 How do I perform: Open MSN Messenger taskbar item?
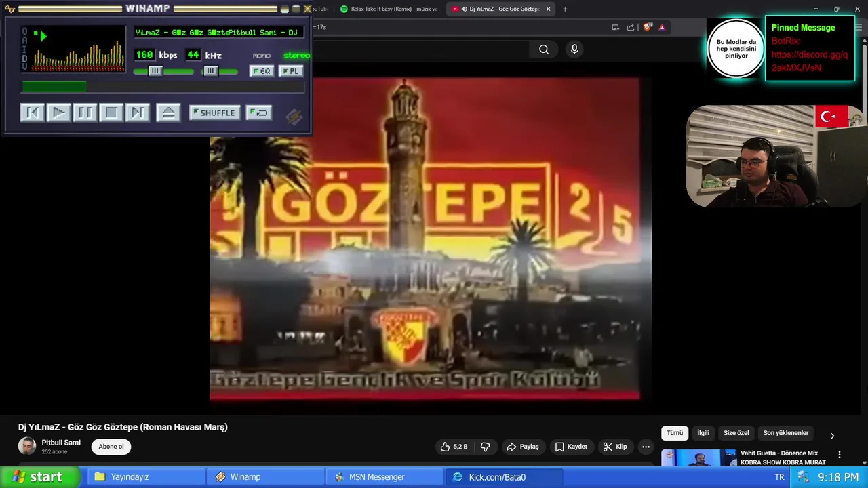tap(384, 477)
